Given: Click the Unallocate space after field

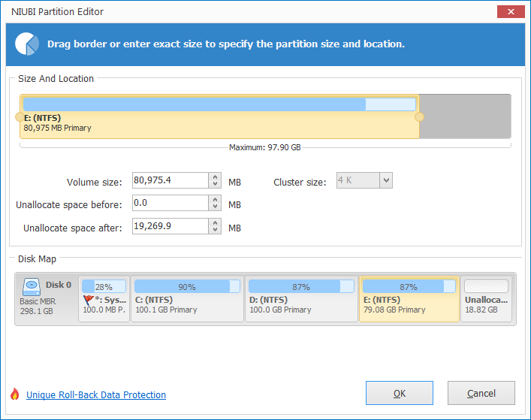Looking at the screenshot, I should tap(170, 226).
